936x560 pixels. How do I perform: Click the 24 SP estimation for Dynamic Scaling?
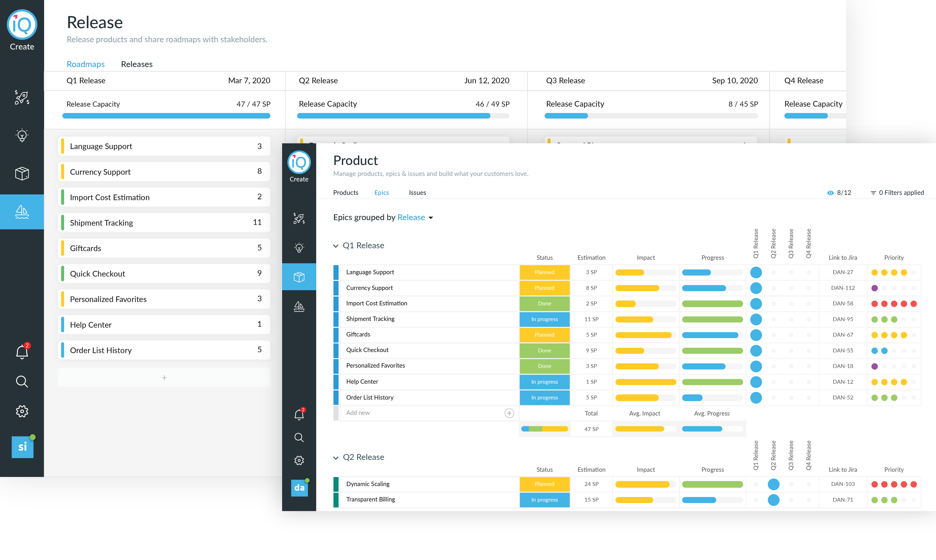coord(591,484)
